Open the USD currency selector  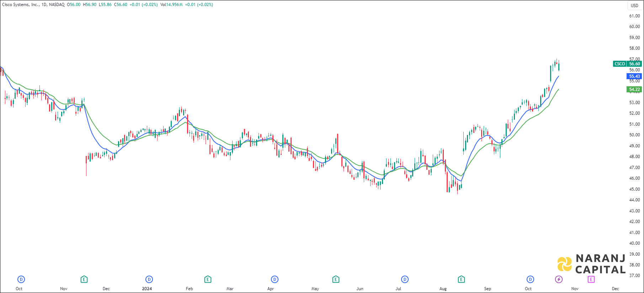[x=634, y=5]
